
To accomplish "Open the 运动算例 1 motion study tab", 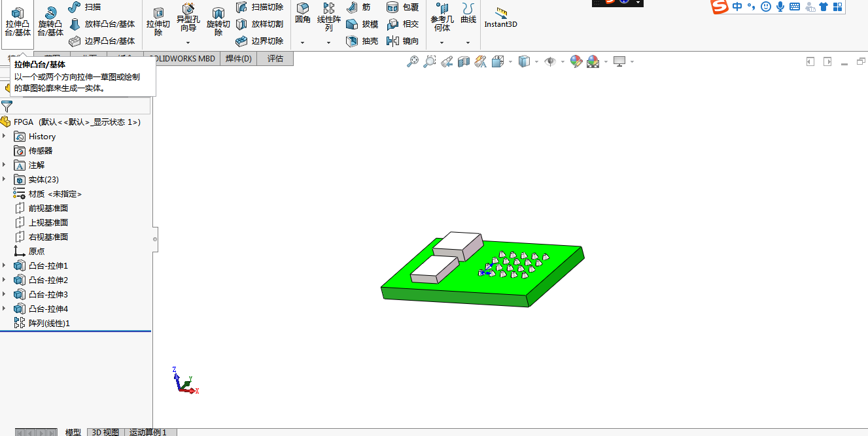I will (150, 432).
